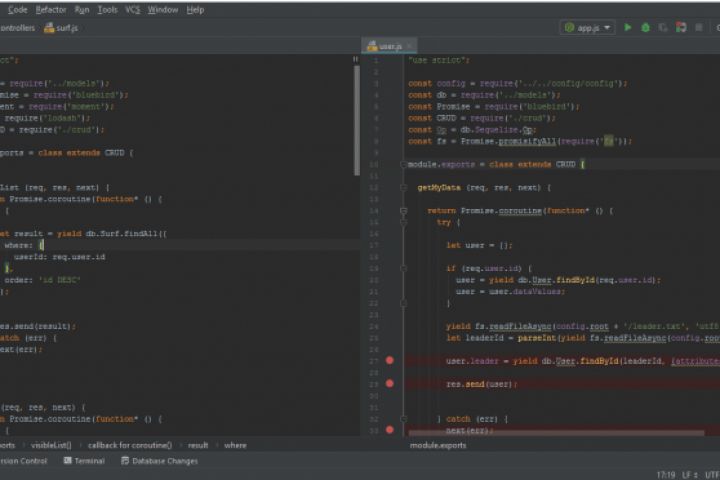The height and width of the screenshot is (480, 720).
Task: Open the Terminal tool window
Action: pyautogui.click(x=84, y=461)
